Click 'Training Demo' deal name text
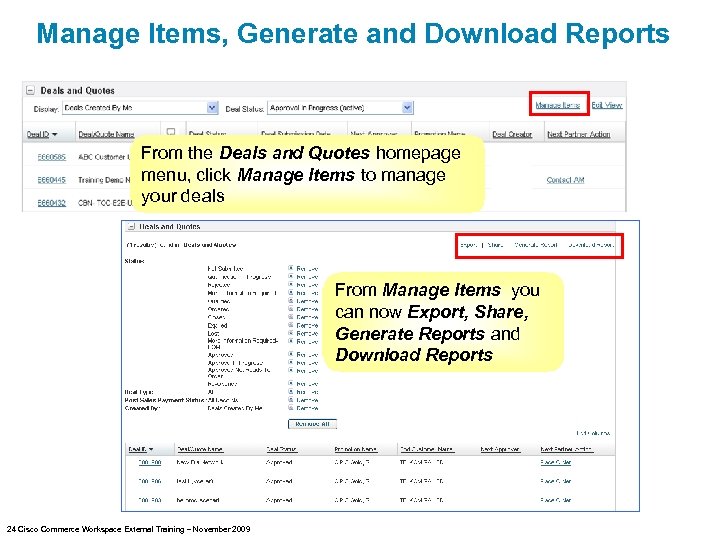720x540 pixels. tap(104, 180)
